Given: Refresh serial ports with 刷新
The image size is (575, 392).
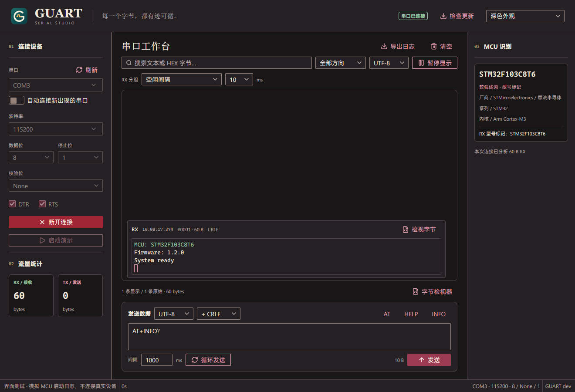Looking at the screenshot, I should (87, 70).
